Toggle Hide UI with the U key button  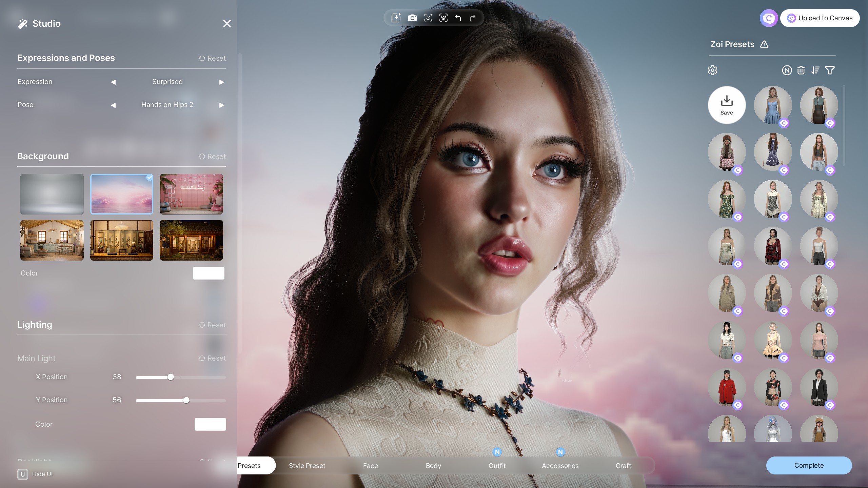coord(23,474)
